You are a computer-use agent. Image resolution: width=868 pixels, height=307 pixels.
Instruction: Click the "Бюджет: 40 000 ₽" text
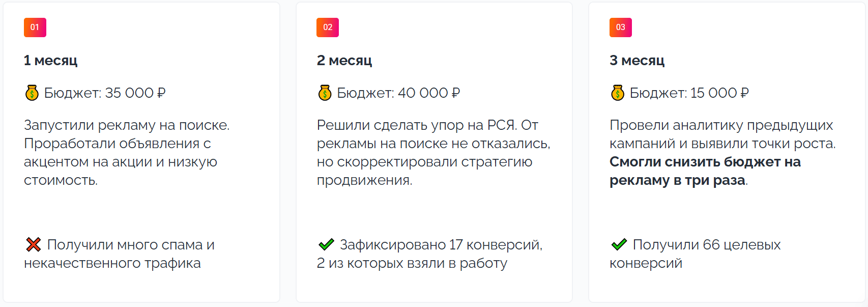point(398,93)
